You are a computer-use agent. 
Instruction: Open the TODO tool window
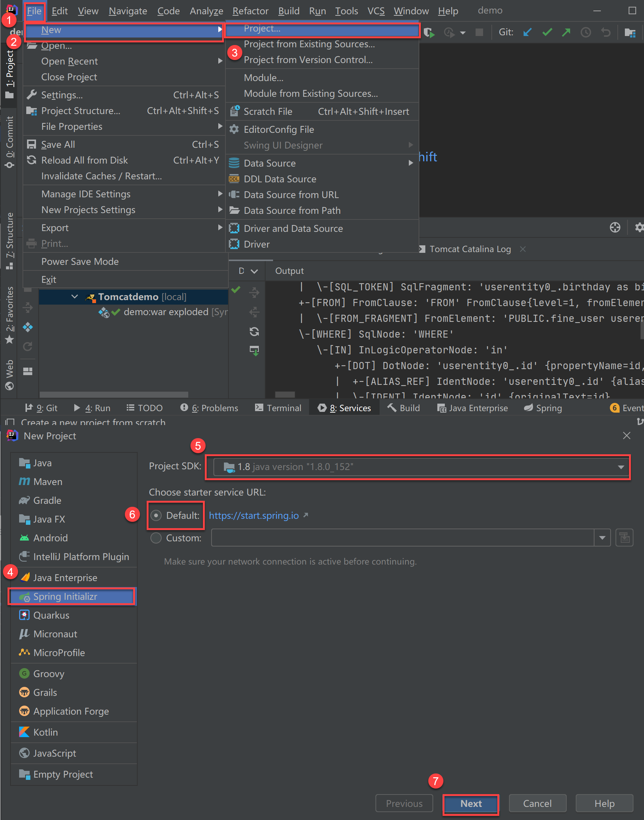pos(144,408)
